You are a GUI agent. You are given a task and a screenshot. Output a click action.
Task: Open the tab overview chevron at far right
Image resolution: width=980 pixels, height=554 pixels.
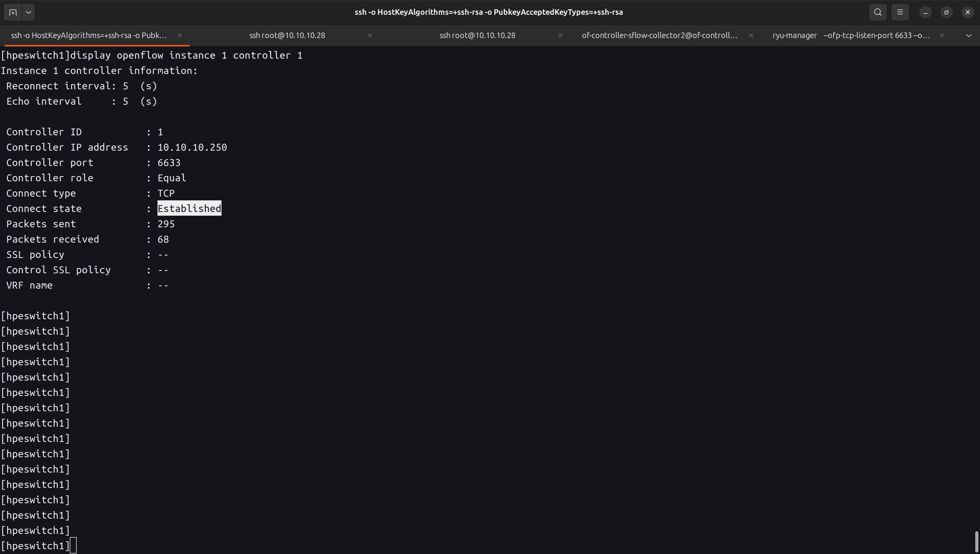tap(969, 35)
